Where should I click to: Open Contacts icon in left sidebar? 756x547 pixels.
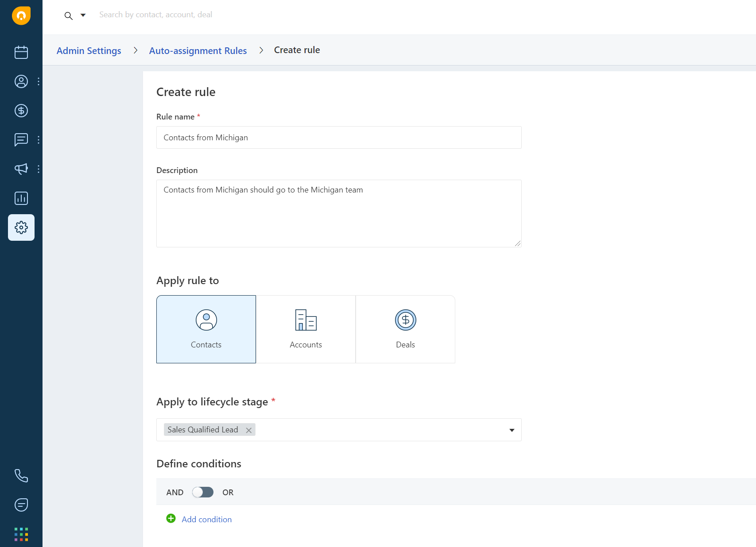[21, 81]
